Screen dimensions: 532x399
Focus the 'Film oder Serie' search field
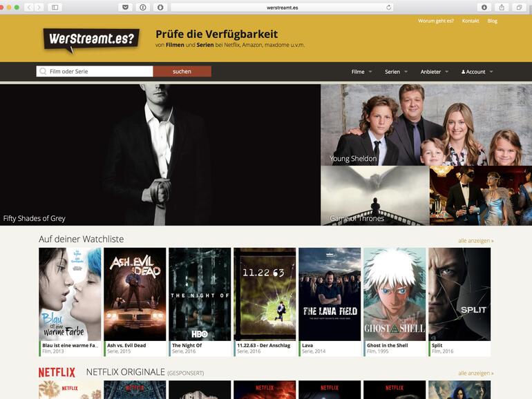point(95,71)
